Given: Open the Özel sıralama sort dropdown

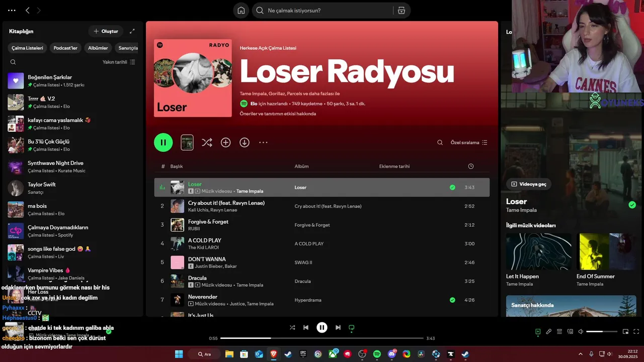Looking at the screenshot, I should pyautogui.click(x=469, y=142).
